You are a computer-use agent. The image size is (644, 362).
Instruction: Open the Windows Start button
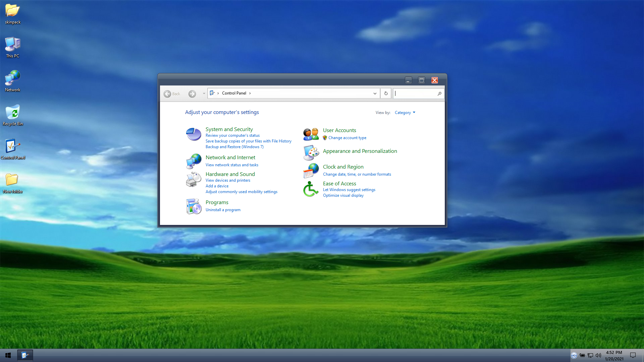(8, 355)
